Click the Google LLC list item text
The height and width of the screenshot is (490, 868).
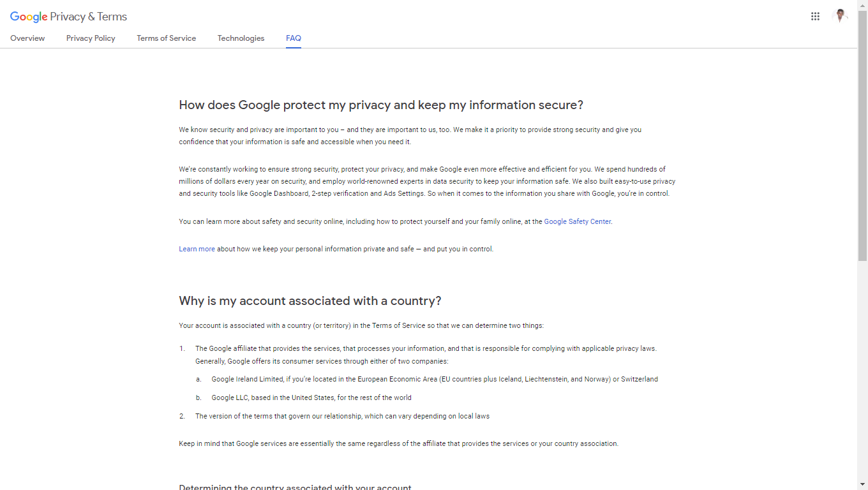pyautogui.click(x=311, y=397)
